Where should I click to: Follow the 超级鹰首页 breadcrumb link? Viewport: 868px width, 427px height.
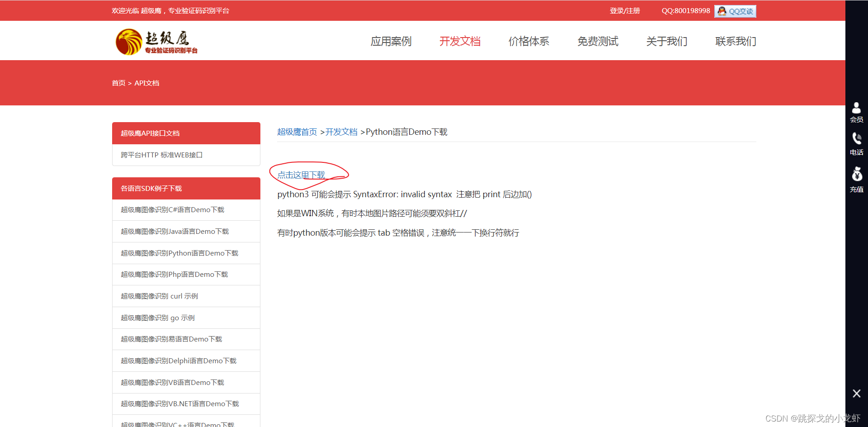click(297, 132)
